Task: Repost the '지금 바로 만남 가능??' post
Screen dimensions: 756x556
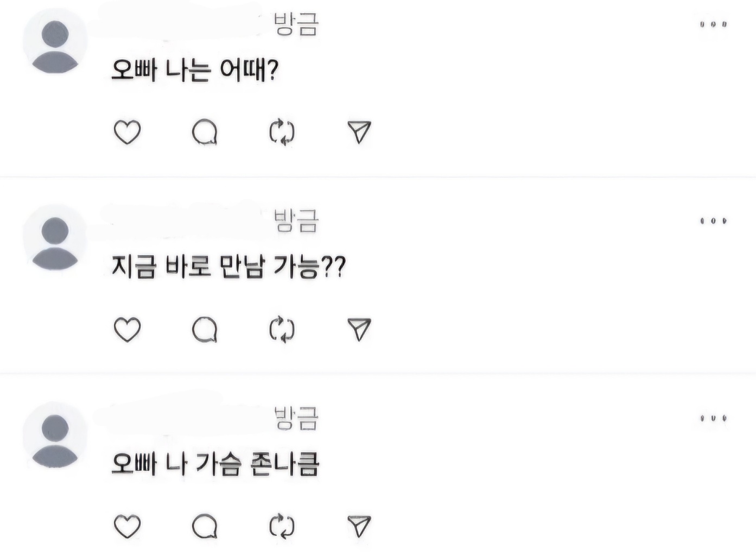Action: pyautogui.click(x=282, y=330)
